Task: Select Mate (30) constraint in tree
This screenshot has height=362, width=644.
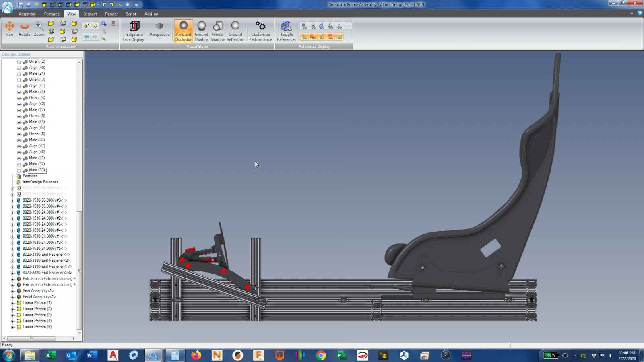Action: [x=37, y=140]
